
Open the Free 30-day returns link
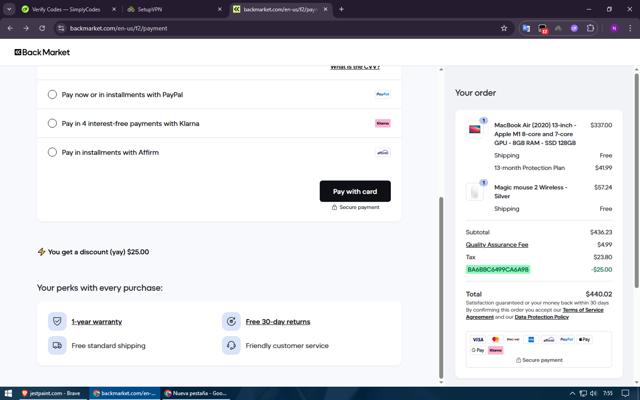[x=278, y=322]
